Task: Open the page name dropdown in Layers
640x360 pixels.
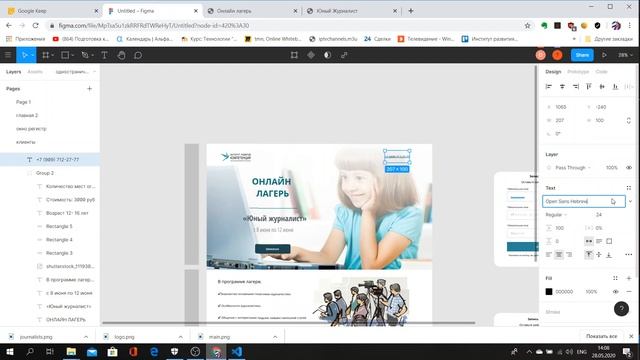Action: (76, 72)
